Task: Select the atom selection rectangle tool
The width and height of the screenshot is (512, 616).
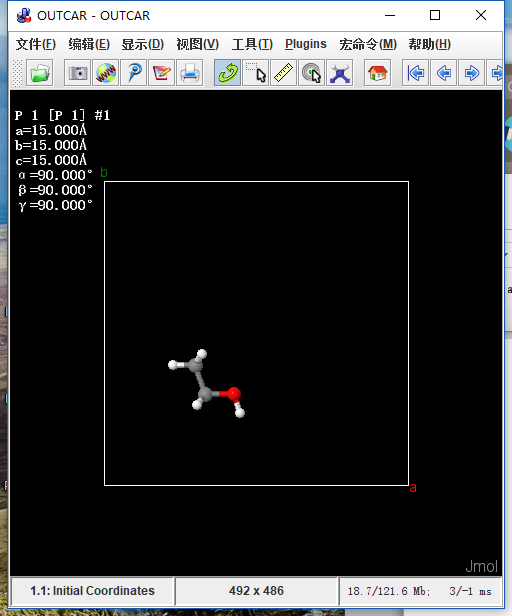Action: (x=256, y=73)
